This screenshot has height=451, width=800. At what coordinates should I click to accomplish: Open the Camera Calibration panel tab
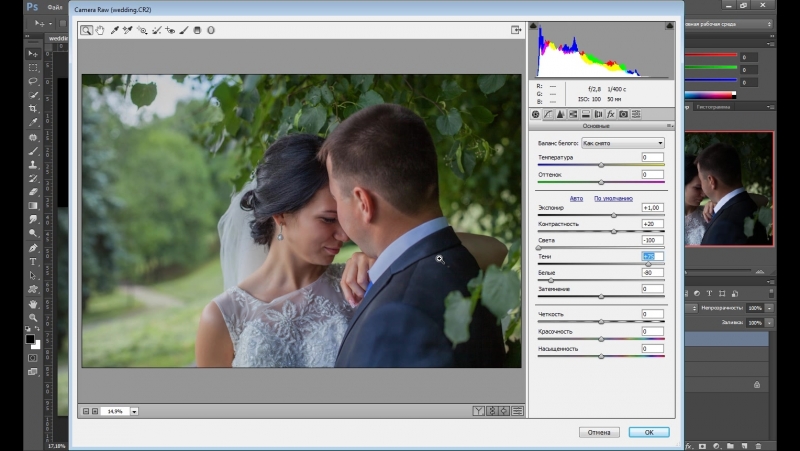(x=623, y=114)
